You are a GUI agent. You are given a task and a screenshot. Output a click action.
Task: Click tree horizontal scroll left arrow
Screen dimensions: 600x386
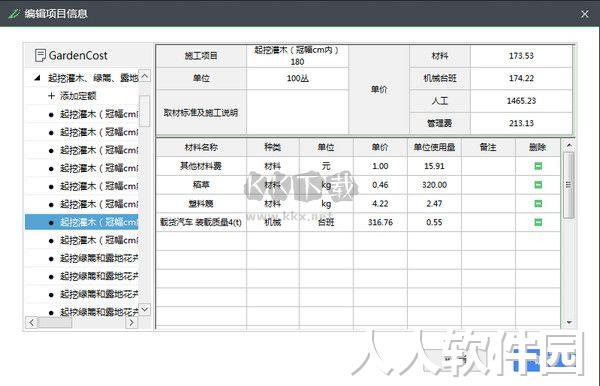coord(32,322)
